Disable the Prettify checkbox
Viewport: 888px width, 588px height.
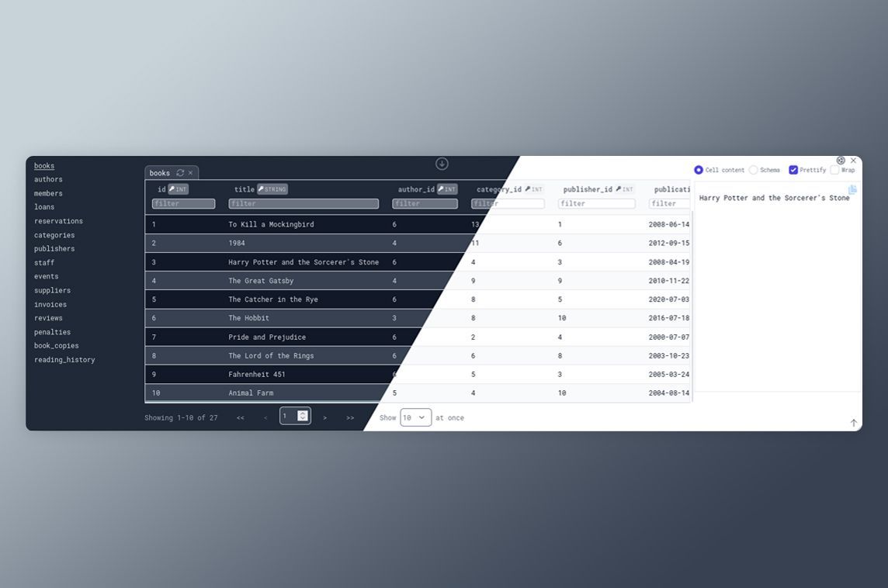click(x=793, y=169)
